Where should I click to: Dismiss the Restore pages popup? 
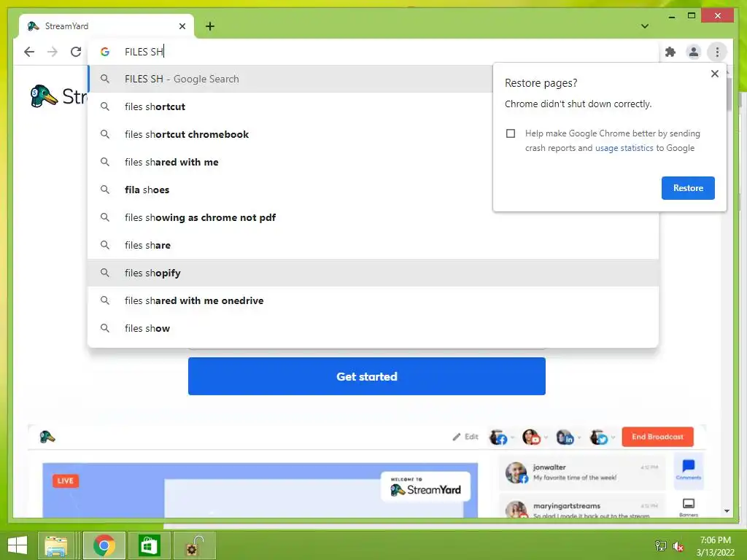pos(715,74)
